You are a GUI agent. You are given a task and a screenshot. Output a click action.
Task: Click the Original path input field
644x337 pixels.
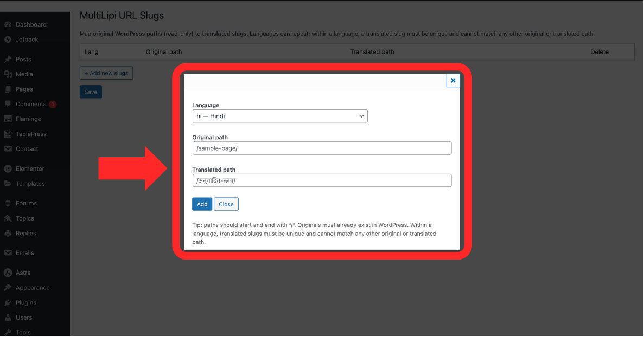click(321, 148)
